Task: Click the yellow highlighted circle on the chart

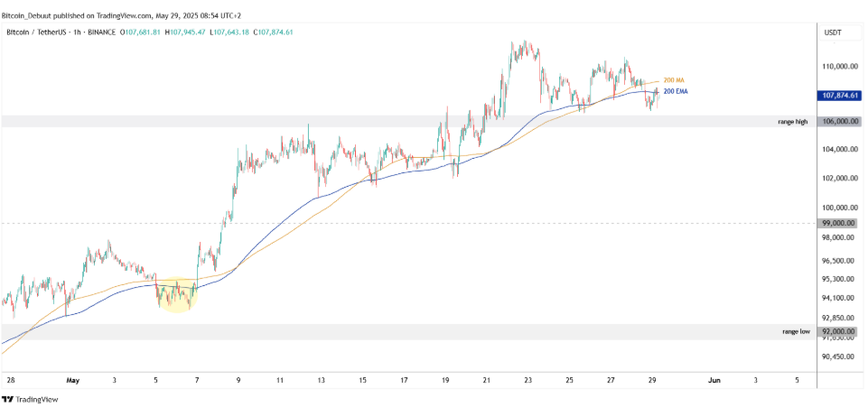Action: pyautogui.click(x=177, y=294)
